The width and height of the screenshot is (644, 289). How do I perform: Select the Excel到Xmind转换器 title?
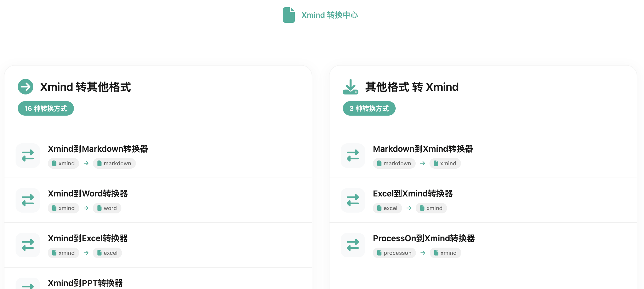point(413,194)
